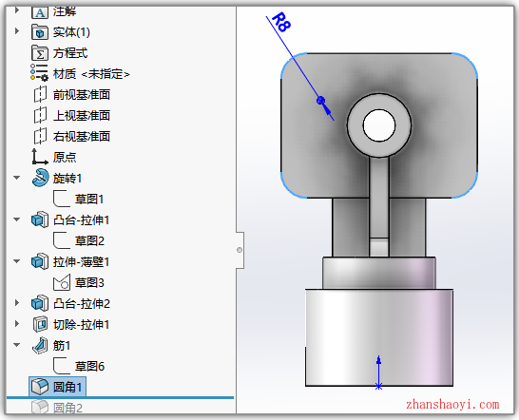
Task: Select the 方程式 equations icon
Action: (x=40, y=53)
